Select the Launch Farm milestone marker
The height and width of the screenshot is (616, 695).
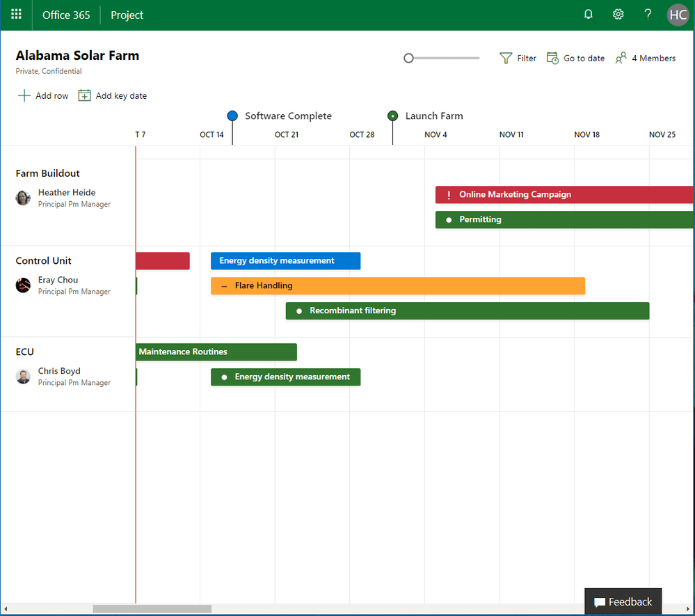[392, 115]
